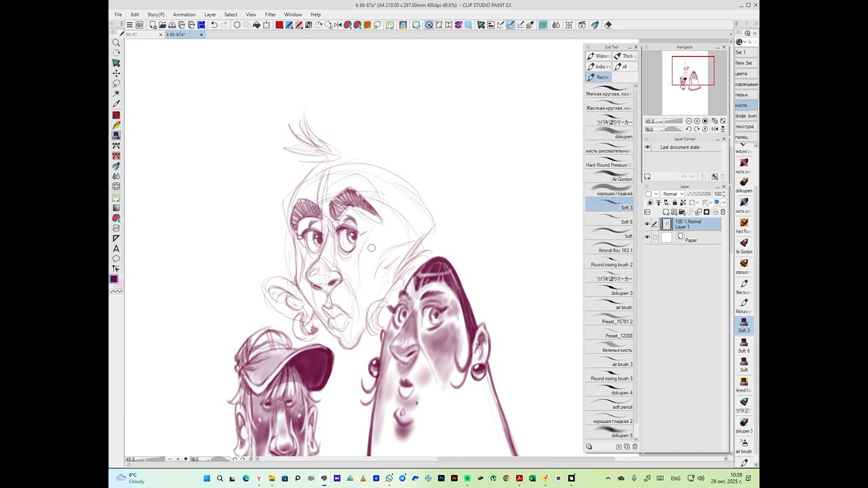Create new raster layer in Layer panel
868x488 pixels.
pyautogui.click(x=666, y=212)
